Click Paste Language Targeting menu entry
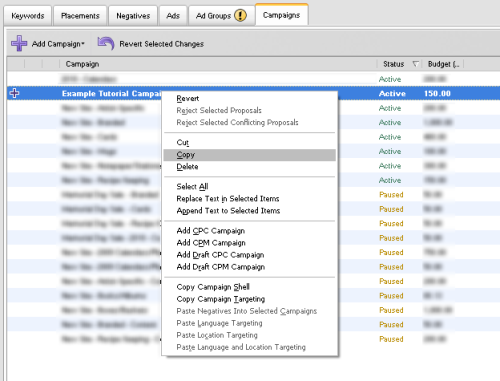 [250, 323]
